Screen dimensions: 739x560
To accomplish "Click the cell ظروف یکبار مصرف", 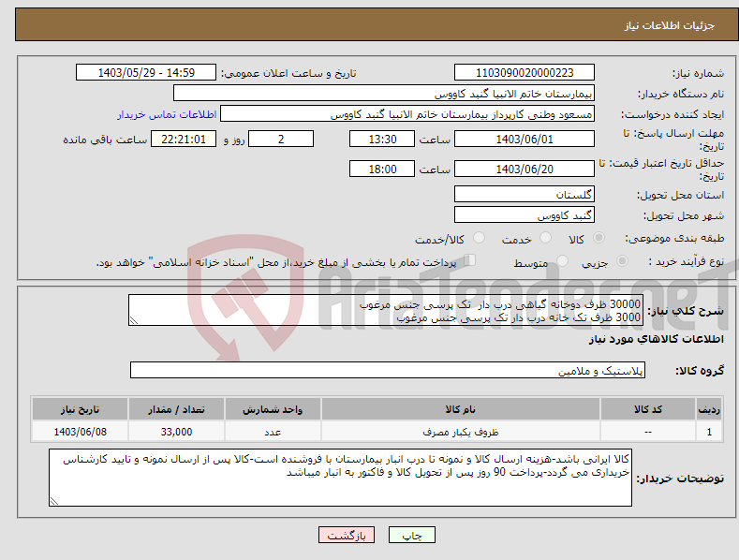I will pos(461,432).
